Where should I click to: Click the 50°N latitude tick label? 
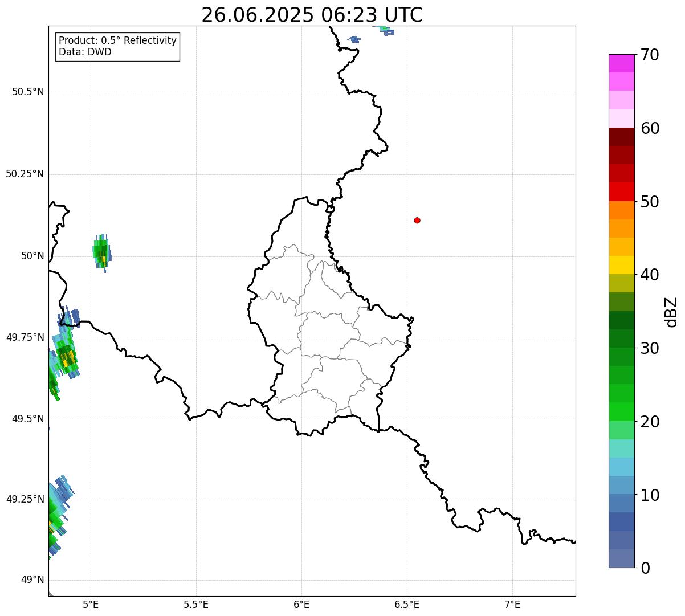32,256
